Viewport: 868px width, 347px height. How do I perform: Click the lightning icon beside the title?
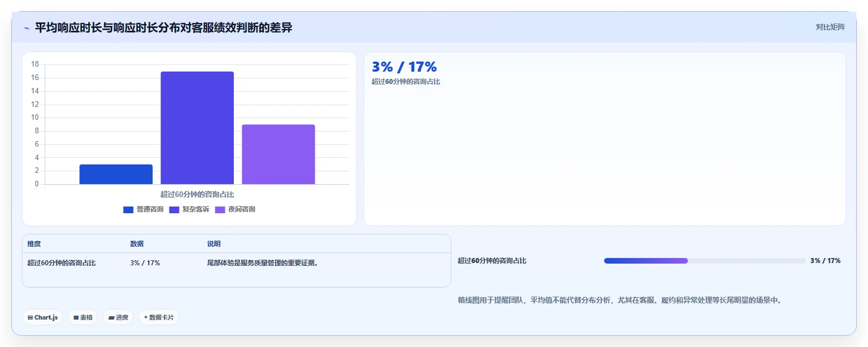tap(26, 28)
